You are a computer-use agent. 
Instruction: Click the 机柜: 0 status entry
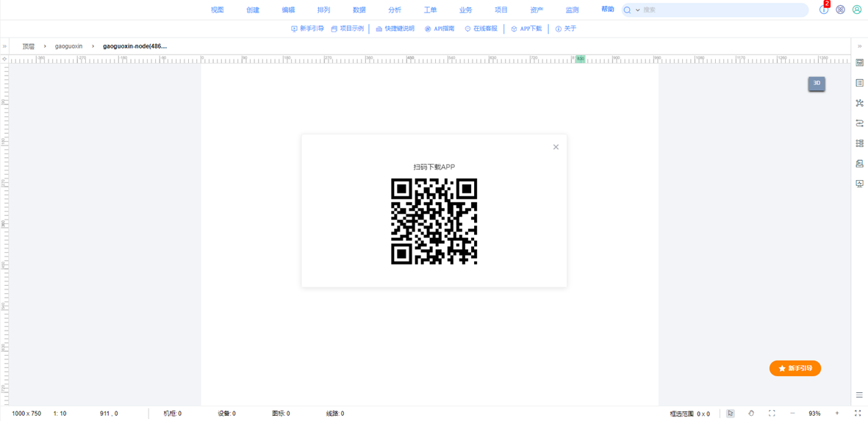173,414
